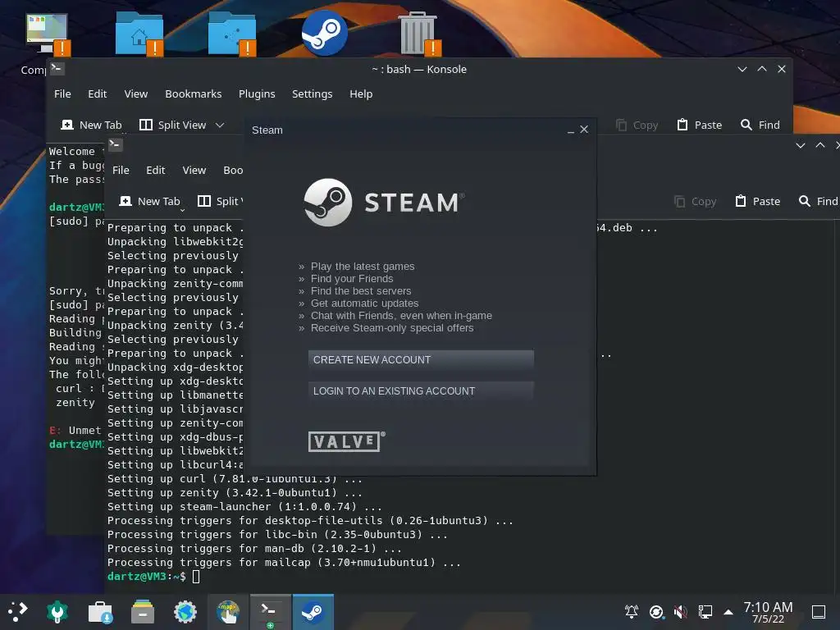This screenshot has height=630, width=840.
Task: Minimize the Steam dialog window
Action: click(x=571, y=130)
